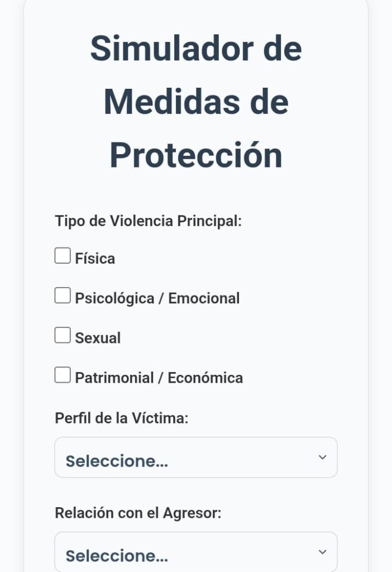Click the Sexual option label text
This screenshot has width=392, height=572.
[98, 338]
